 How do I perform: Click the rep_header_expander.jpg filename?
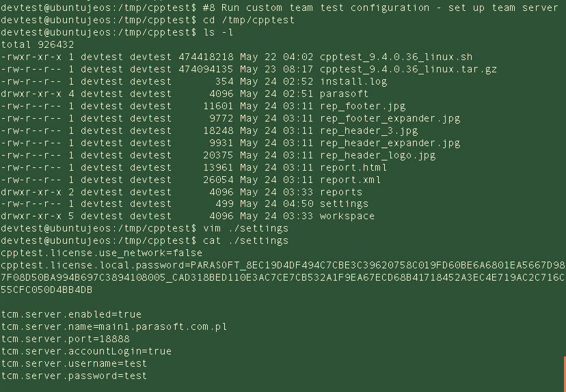click(390, 143)
